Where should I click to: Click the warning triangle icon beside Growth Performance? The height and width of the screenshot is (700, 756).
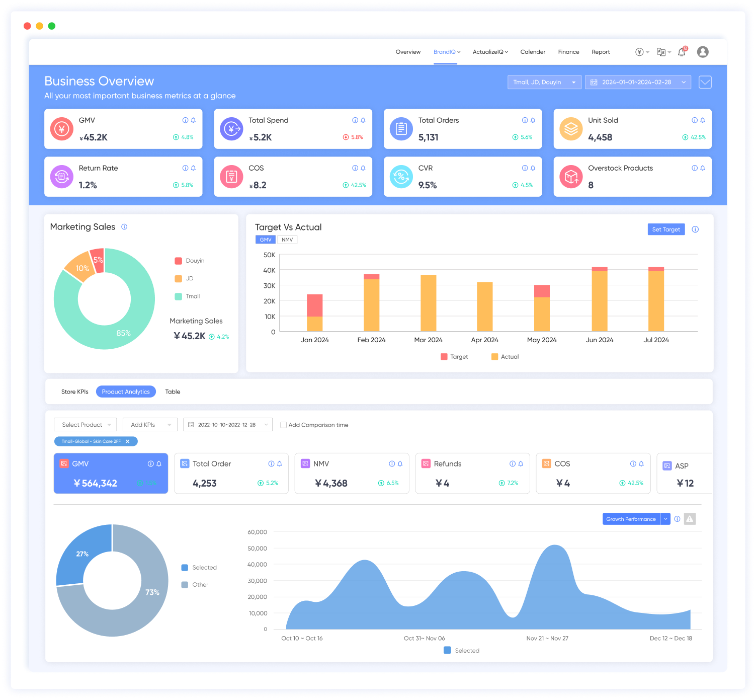click(x=690, y=519)
